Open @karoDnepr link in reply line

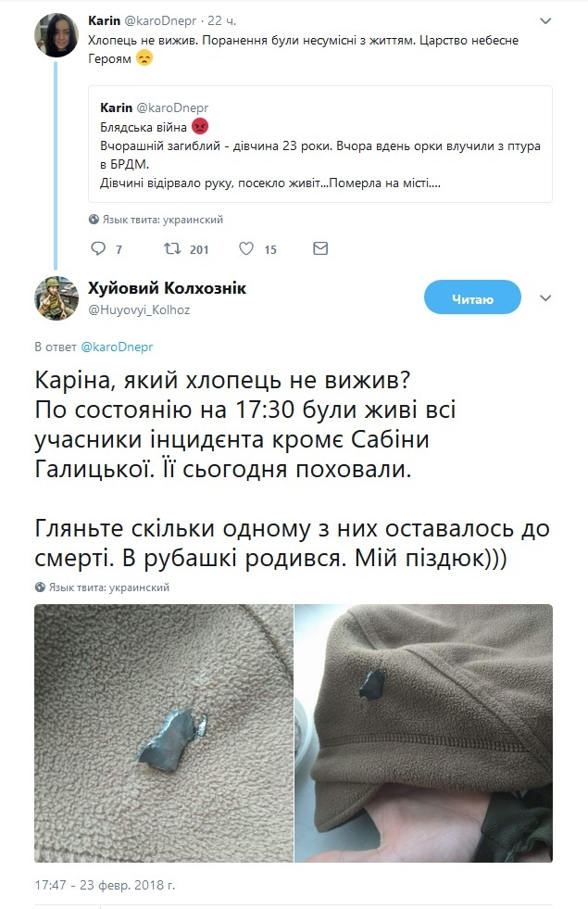[x=117, y=347]
